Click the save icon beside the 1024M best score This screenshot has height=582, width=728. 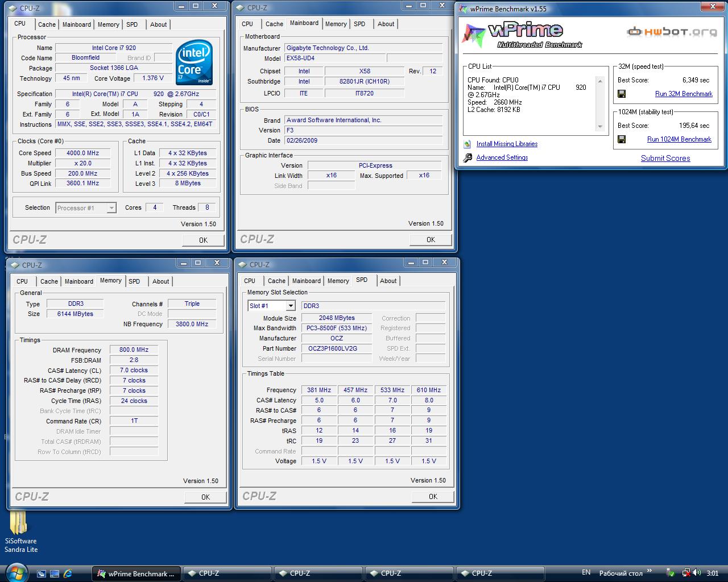(622, 139)
